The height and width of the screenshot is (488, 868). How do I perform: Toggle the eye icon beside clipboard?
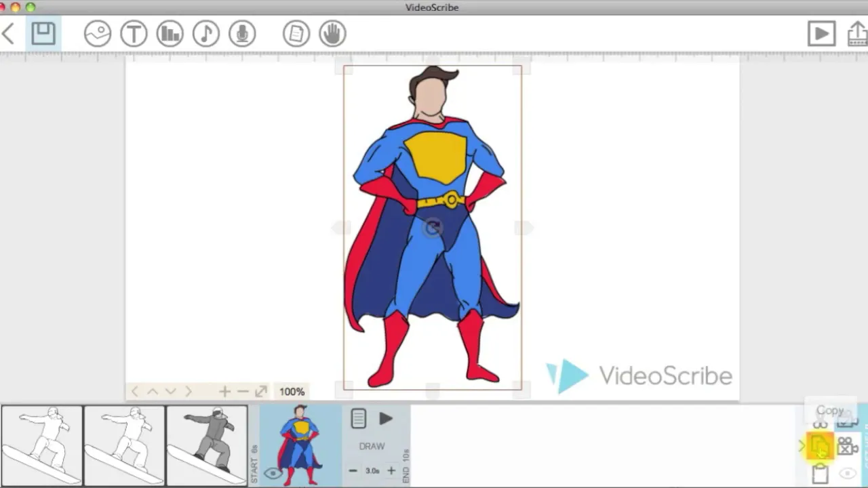848,474
